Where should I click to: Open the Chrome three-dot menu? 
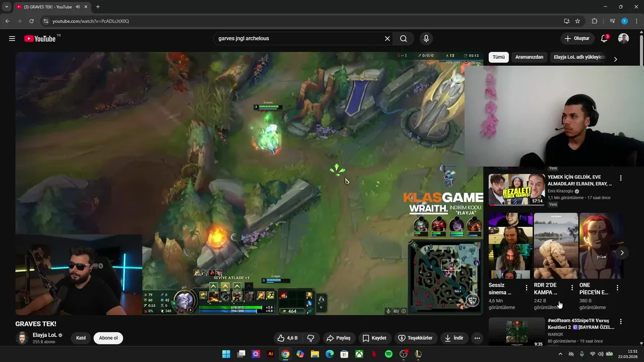(636, 21)
